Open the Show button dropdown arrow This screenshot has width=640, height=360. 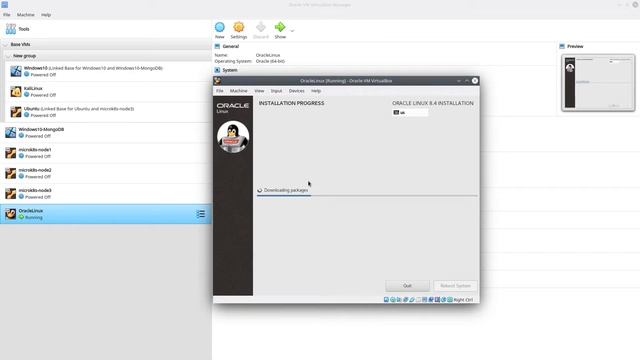(x=292, y=31)
